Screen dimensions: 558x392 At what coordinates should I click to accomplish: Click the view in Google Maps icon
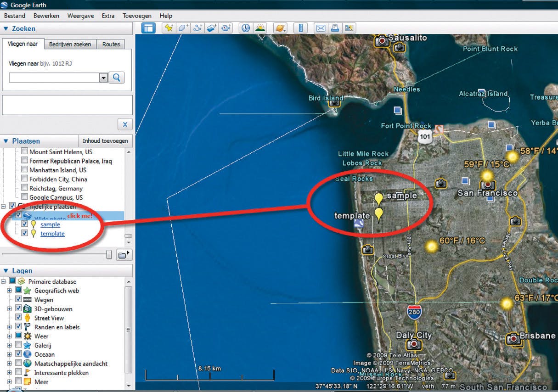(349, 28)
